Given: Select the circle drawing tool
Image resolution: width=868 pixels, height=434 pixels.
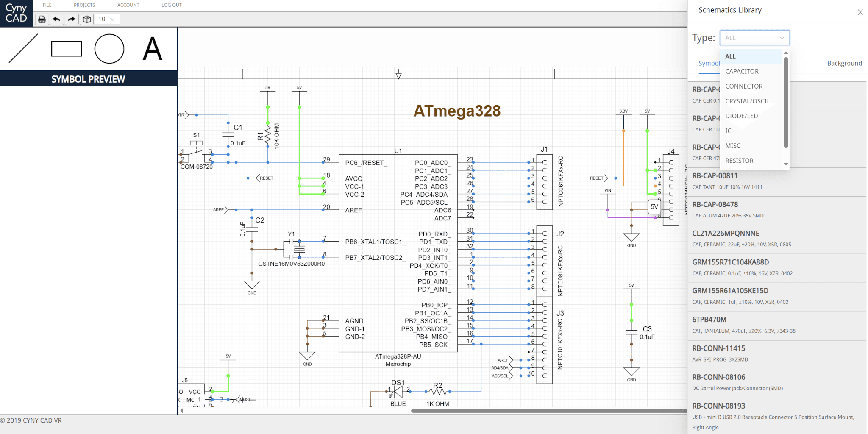Looking at the screenshot, I should point(109,49).
